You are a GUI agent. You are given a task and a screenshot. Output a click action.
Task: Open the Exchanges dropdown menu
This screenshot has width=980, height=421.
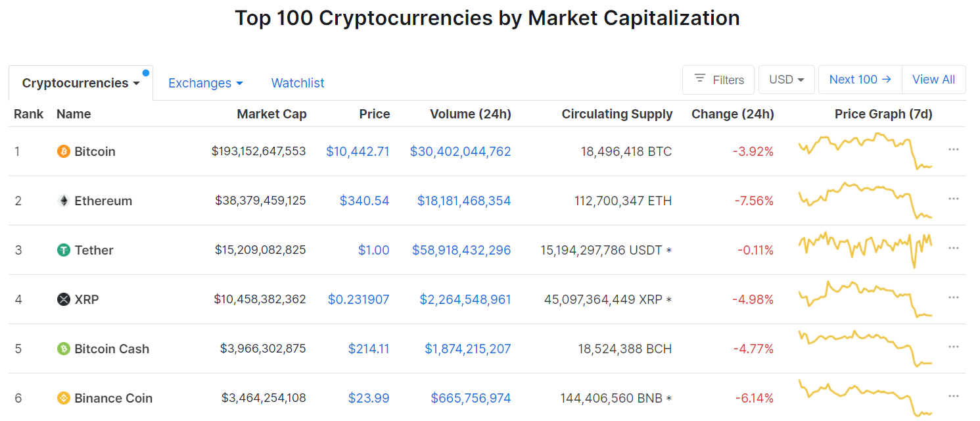coord(206,83)
